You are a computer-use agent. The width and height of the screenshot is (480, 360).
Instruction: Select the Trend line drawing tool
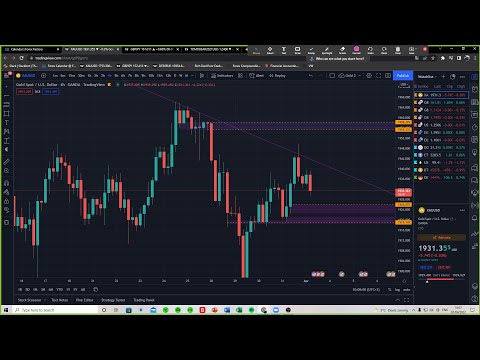tap(6, 96)
